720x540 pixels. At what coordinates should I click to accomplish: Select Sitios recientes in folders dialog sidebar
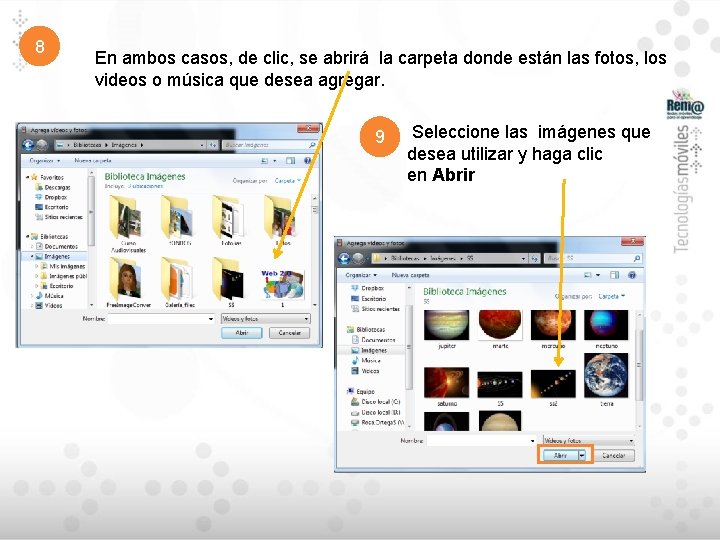click(59, 217)
